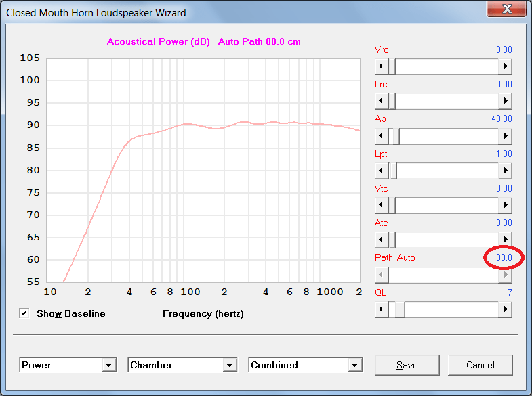The image size is (532, 396).
Task: Decrease Vrc with its left arrow
Action: 382,66
